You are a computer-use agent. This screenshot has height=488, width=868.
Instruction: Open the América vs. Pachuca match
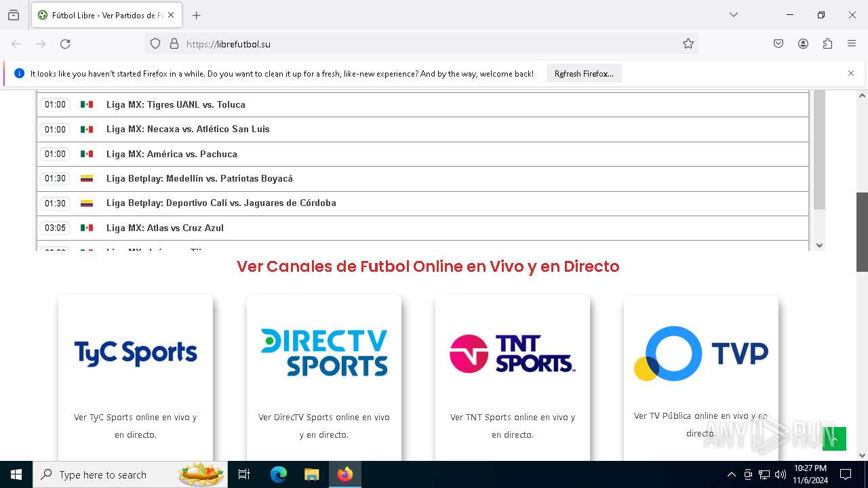[x=422, y=154]
